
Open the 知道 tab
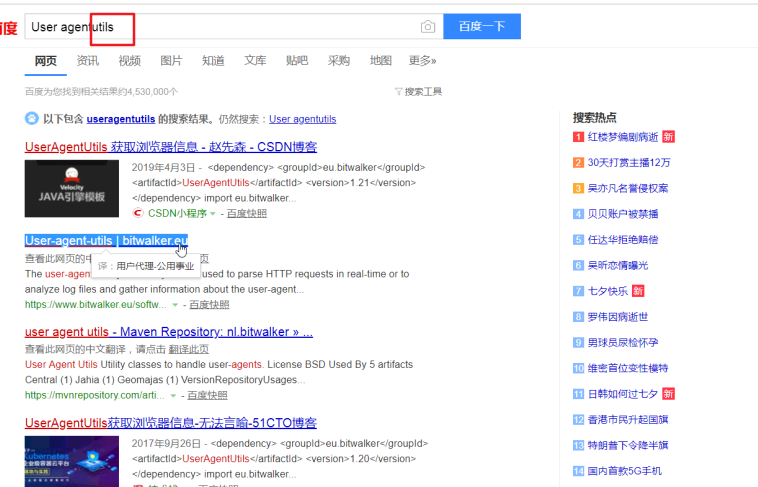(x=213, y=60)
